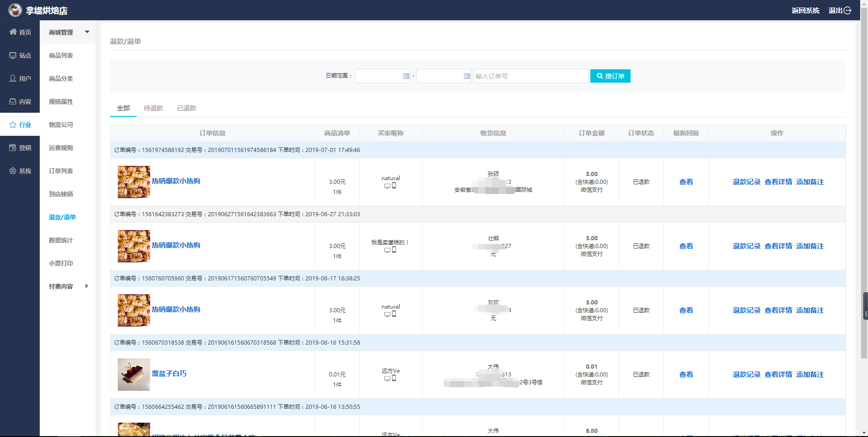The width and height of the screenshot is (868, 437).
Task: Click product thumbnail in order 1561974586192
Action: click(x=134, y=182)
